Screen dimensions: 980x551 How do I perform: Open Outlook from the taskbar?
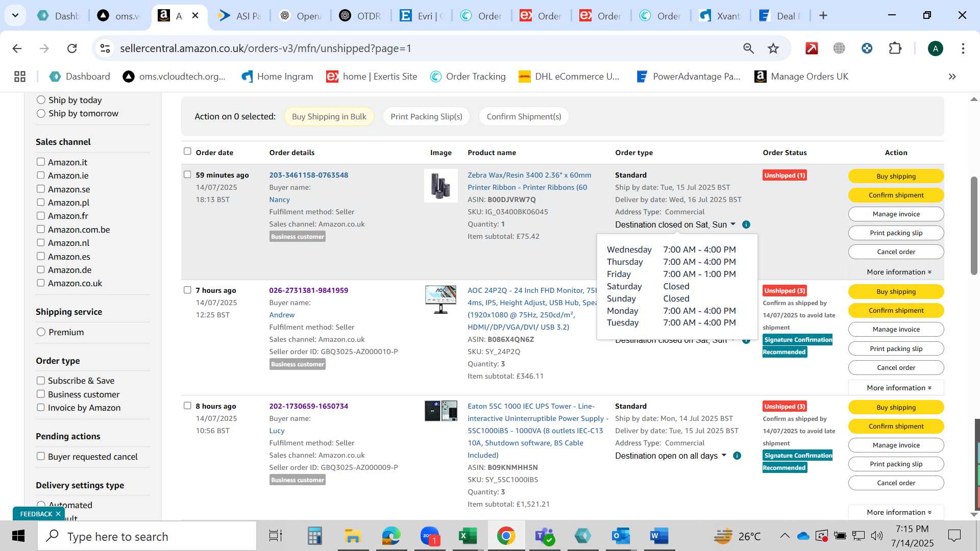[621, 536]
